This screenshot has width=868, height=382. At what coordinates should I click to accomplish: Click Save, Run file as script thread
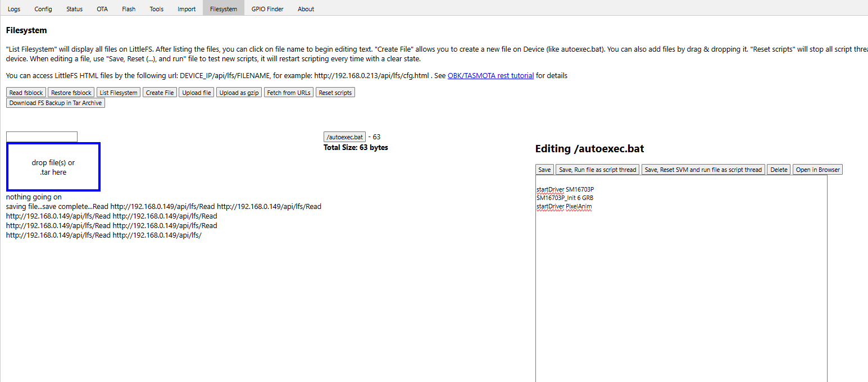[598, 170]
